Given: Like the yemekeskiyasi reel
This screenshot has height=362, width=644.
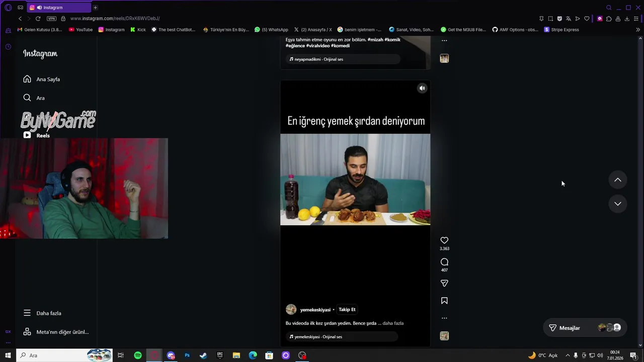Looking at the screenshot, I should pos(444,240).
